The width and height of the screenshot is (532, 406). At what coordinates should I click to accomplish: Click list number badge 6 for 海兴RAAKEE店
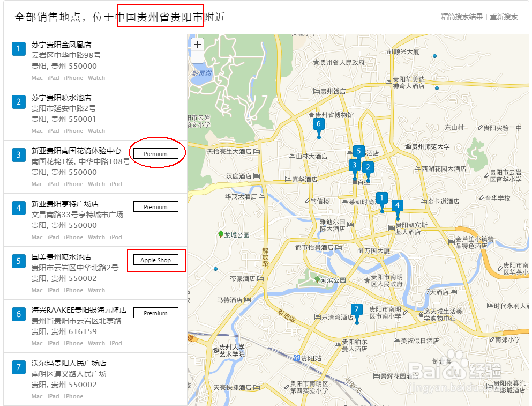[19, 314]
